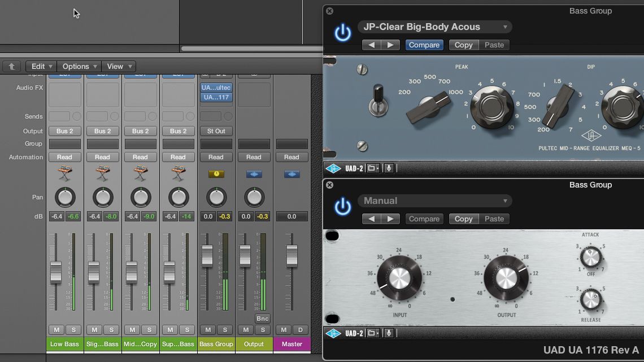Adjust the pan knob on the Bass Group channel
This screenshot has width=644, height=362.
pyautogui.click(x=216, y=198)
